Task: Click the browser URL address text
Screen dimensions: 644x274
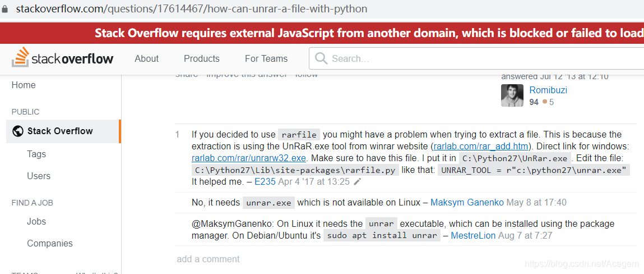Action: tap(191, 8)
